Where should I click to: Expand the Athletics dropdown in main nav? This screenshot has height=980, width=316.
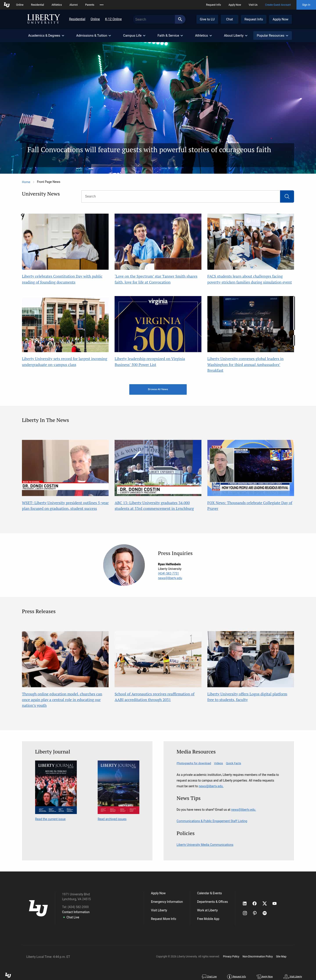click(x=203, y=35)
